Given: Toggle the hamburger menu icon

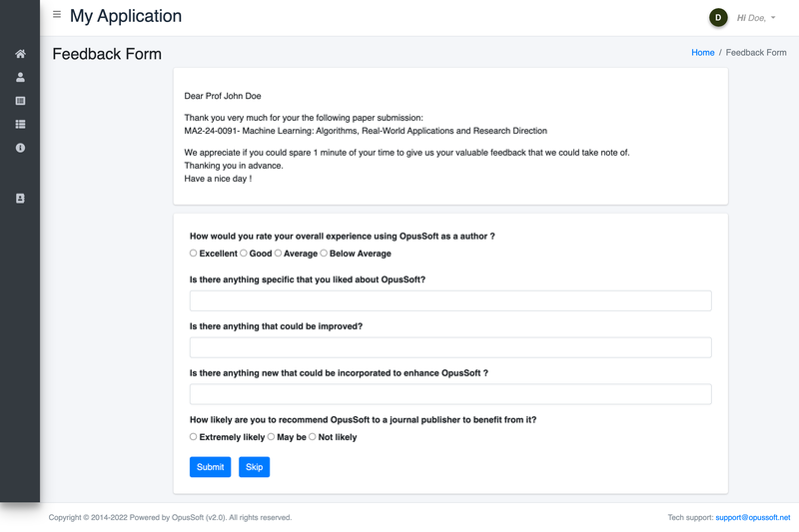Looking at the screenshot, I should pos(57,14).
